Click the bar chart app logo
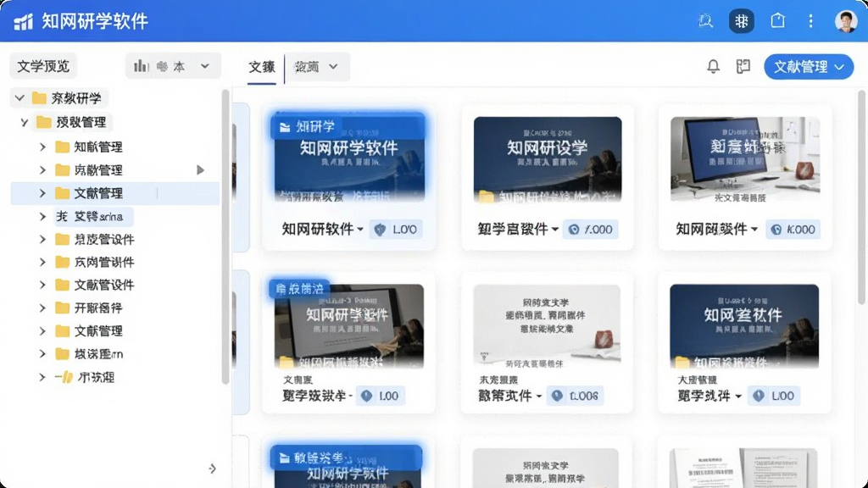 (x=23, y=21)
